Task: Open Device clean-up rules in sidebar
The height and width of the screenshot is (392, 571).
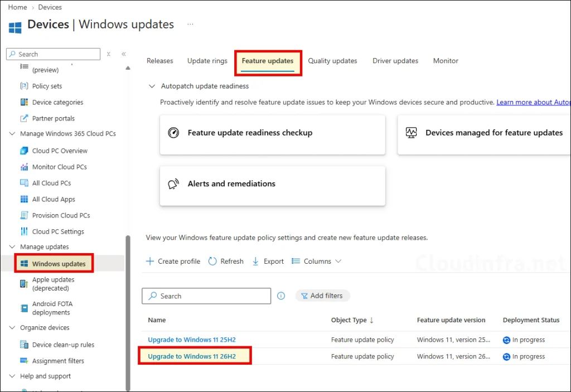Action: tap(62, 344)
